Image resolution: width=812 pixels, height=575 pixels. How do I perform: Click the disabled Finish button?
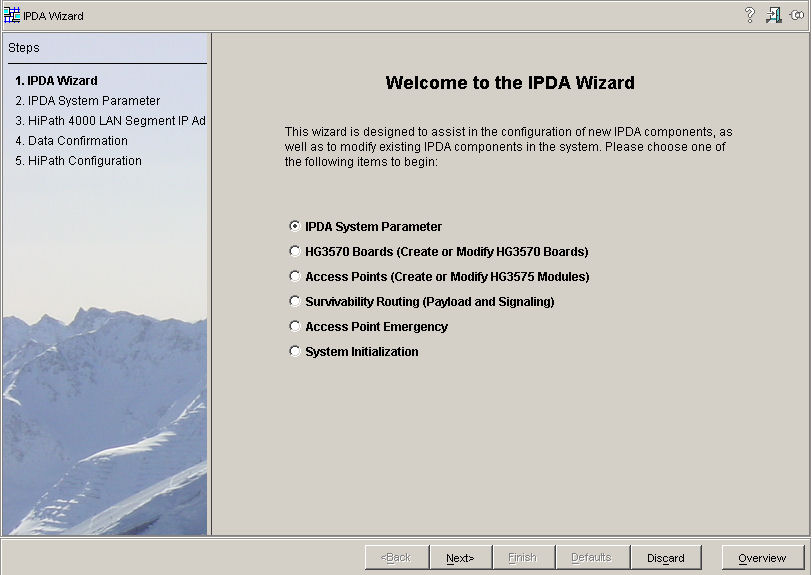[x=523, y=558]
